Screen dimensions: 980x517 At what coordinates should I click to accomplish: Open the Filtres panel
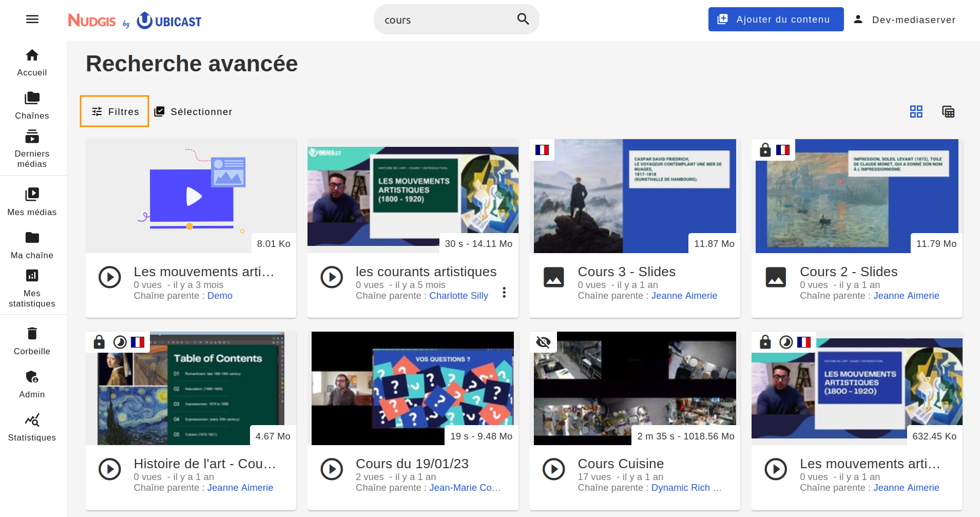pos(114,111)
